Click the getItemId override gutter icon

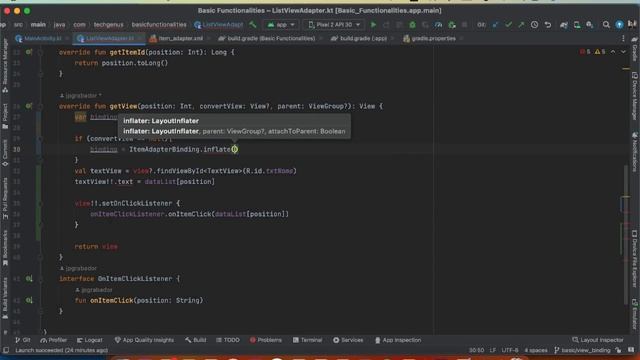[x=29, y=52]
